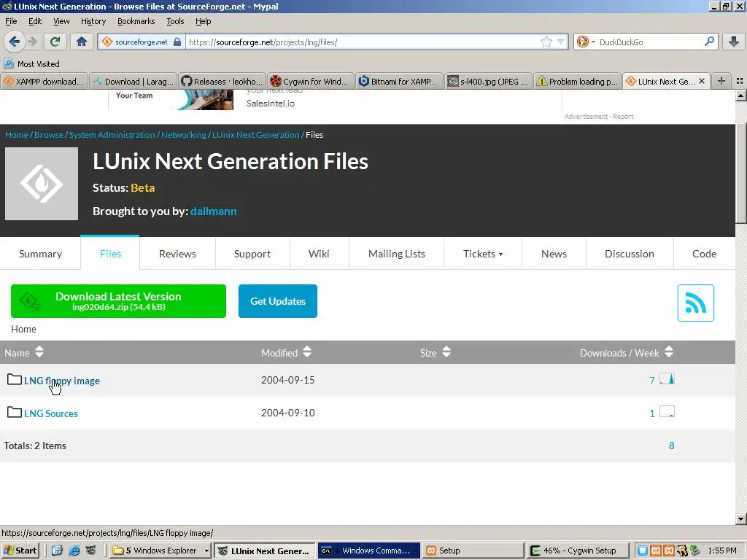Image resolution: width=747 pixels, height=560 pixels.
Task: Open the History menu
Action: point(93,21)
